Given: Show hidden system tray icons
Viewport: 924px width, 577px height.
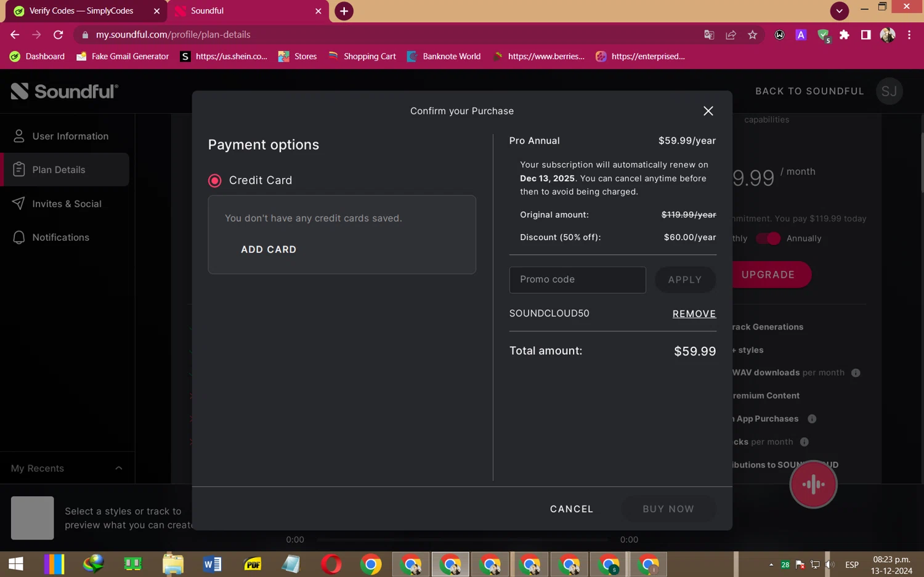Looking at the screenshot, I should 771,565.
